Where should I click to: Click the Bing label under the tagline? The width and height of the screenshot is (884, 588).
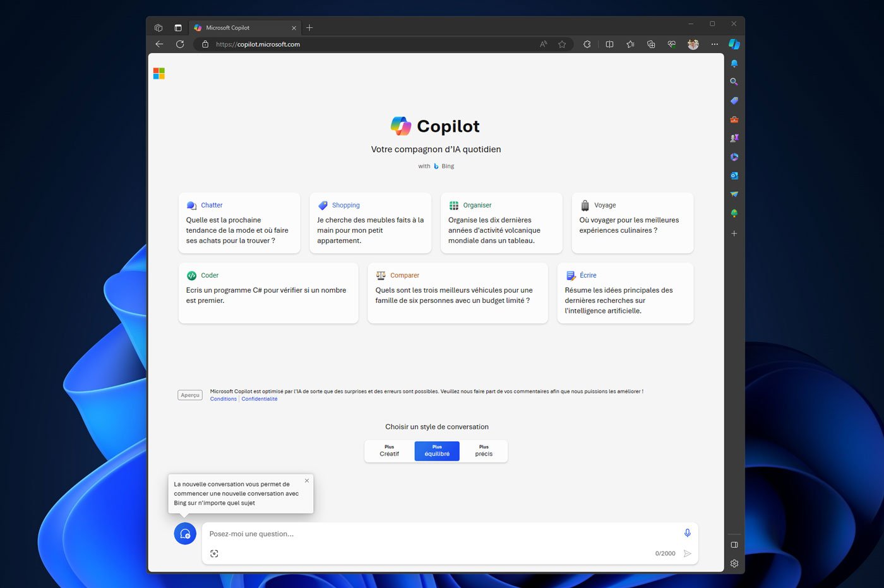coord(448,167)
